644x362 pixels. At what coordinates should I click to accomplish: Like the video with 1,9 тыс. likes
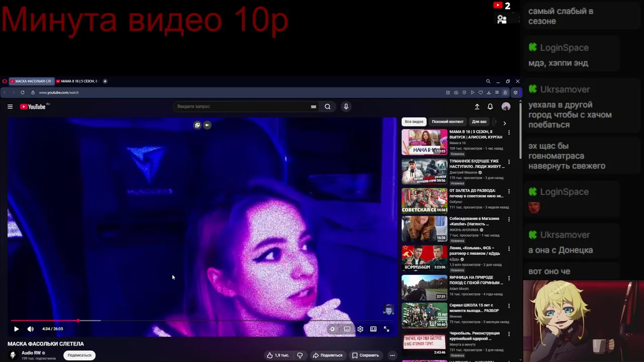pos(278,355)
